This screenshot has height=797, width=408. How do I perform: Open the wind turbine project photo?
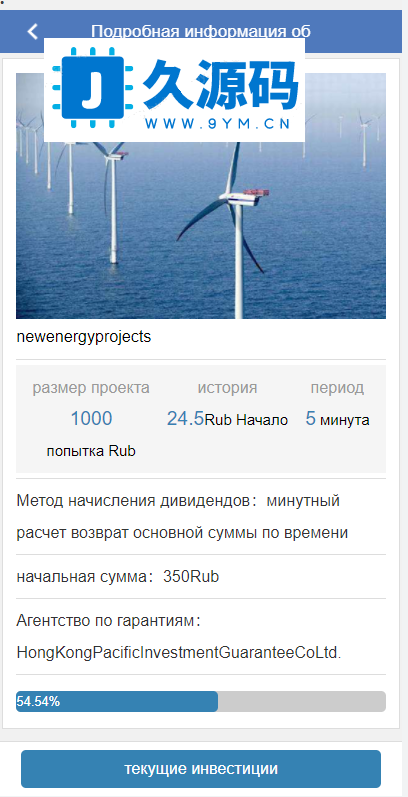click(201, 196)
